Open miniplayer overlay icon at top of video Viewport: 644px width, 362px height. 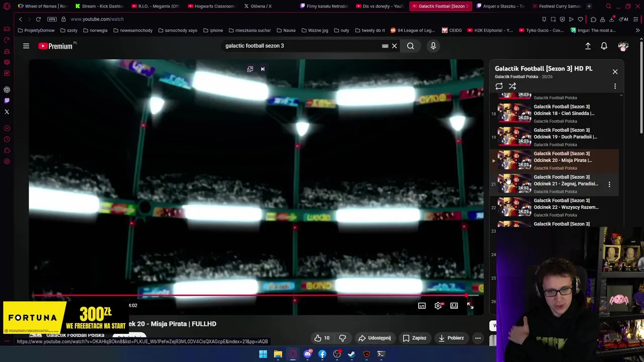tap(250, 69)
